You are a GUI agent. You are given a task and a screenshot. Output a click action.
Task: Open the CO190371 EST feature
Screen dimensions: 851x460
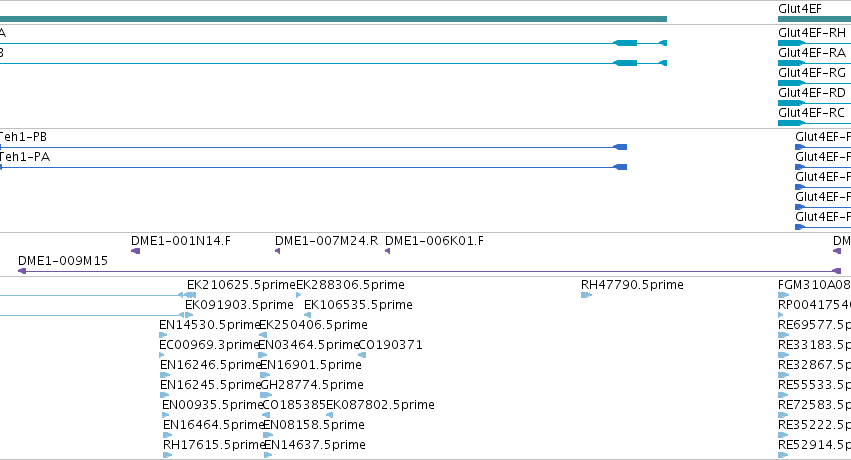[391, 345]
